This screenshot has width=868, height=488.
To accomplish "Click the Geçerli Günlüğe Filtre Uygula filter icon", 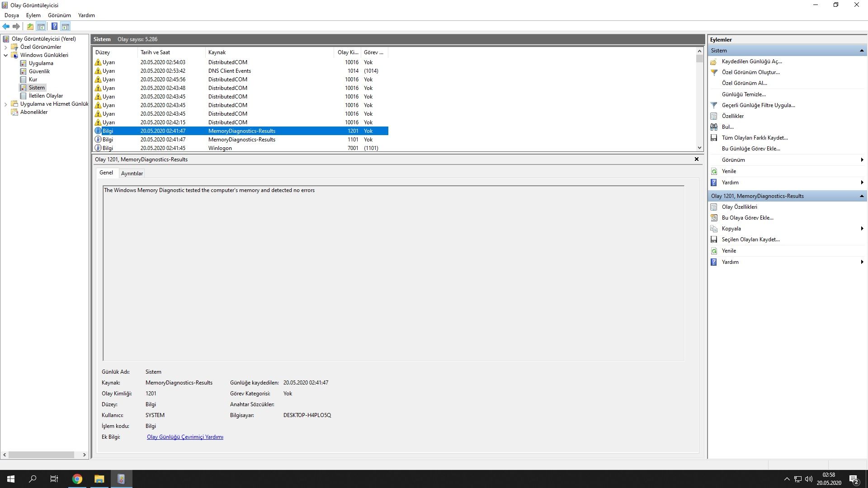I will (x=714, y=105).
